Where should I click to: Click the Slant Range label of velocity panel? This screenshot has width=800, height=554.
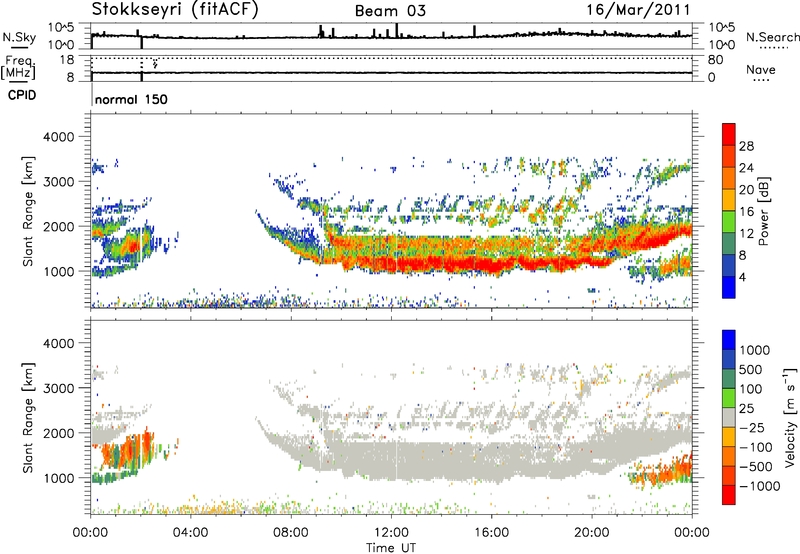click(28, 418)
